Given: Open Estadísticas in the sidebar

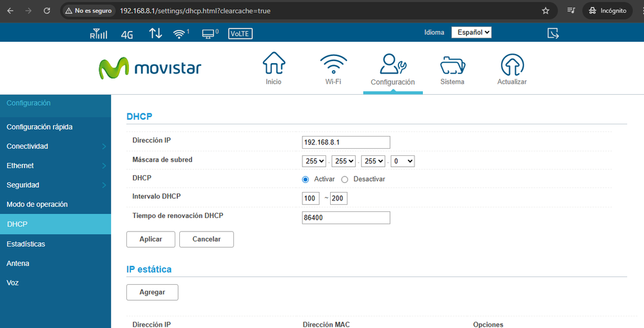Looking at the screenshot, I should click(x=26, y=244).
